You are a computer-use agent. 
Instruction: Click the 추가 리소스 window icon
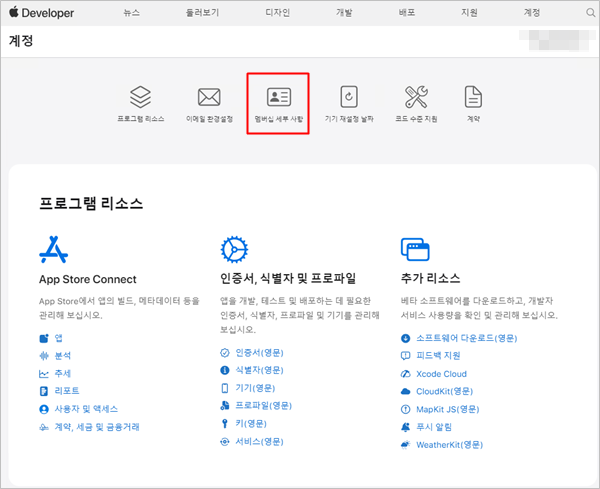[x=415, y=249]
